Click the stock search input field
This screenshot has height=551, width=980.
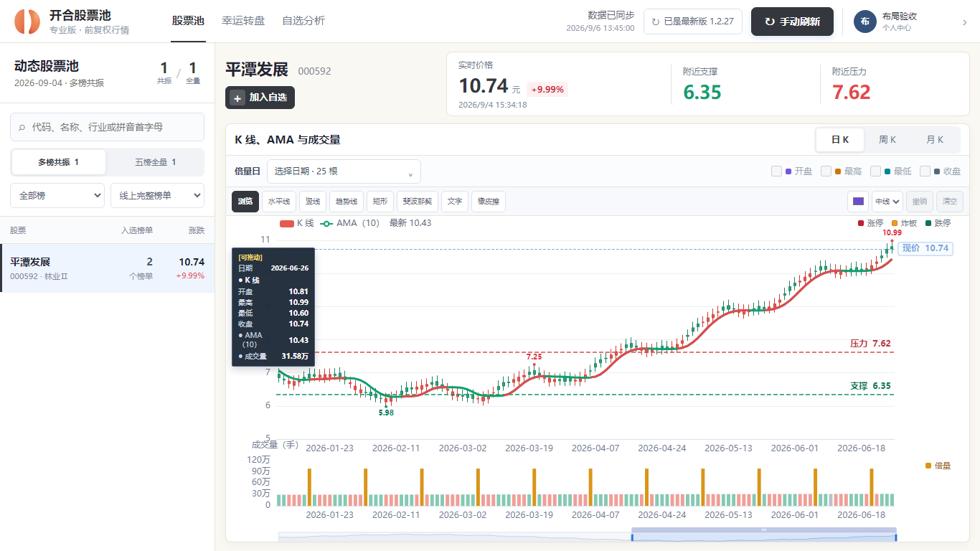[107, 127]
